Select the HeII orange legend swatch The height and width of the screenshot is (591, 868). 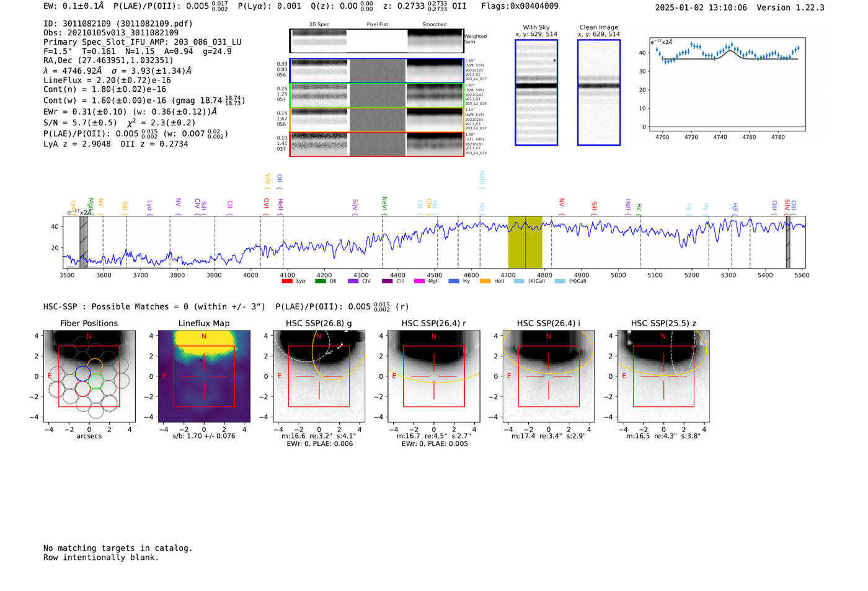pyautogui.click(x=485, y=281)
